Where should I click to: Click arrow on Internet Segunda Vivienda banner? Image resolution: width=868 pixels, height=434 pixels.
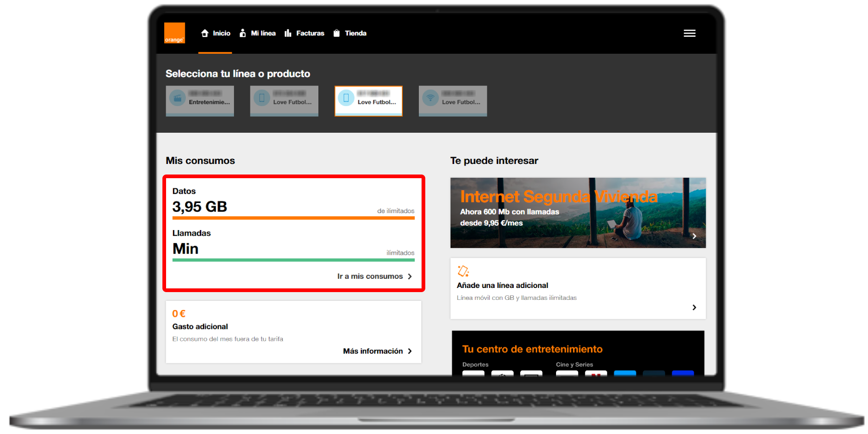click(x=694, y=236)
